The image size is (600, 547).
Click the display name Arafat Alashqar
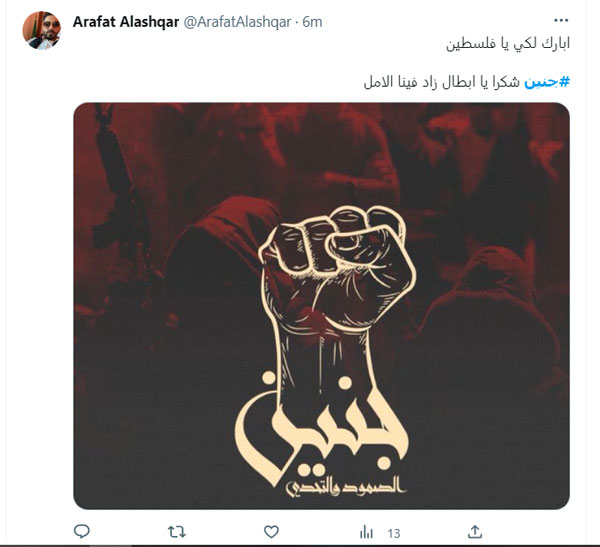click(x=126, y=22)
